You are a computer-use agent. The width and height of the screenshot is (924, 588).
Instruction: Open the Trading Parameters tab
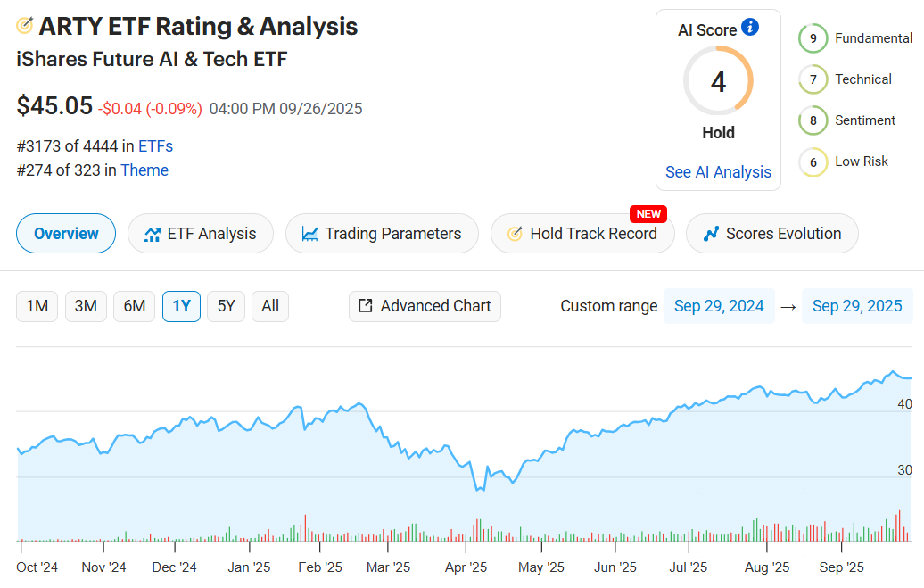coord(382,234)
